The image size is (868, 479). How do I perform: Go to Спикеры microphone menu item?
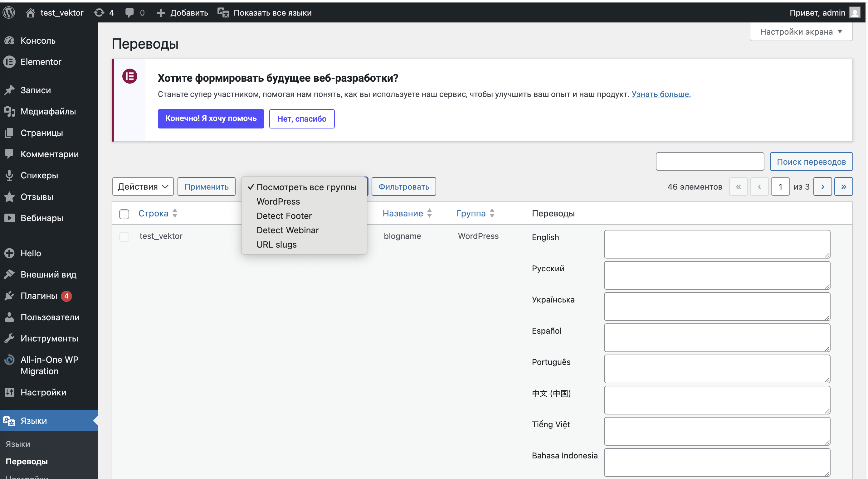point(39,175)
